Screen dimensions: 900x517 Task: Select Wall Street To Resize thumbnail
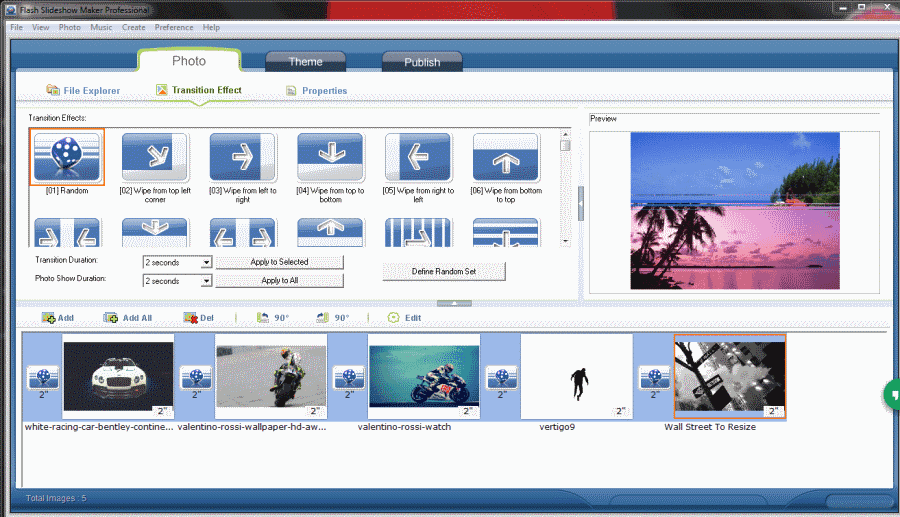730,376
